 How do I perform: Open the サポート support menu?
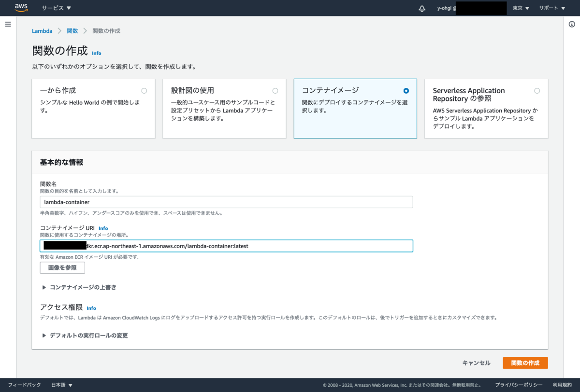click(552, 8)
